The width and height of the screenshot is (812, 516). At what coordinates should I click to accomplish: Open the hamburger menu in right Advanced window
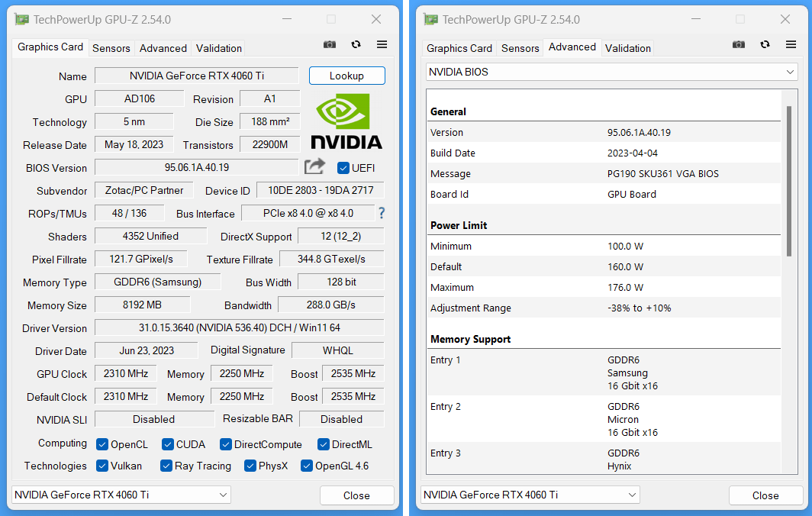tap(791, 44)
